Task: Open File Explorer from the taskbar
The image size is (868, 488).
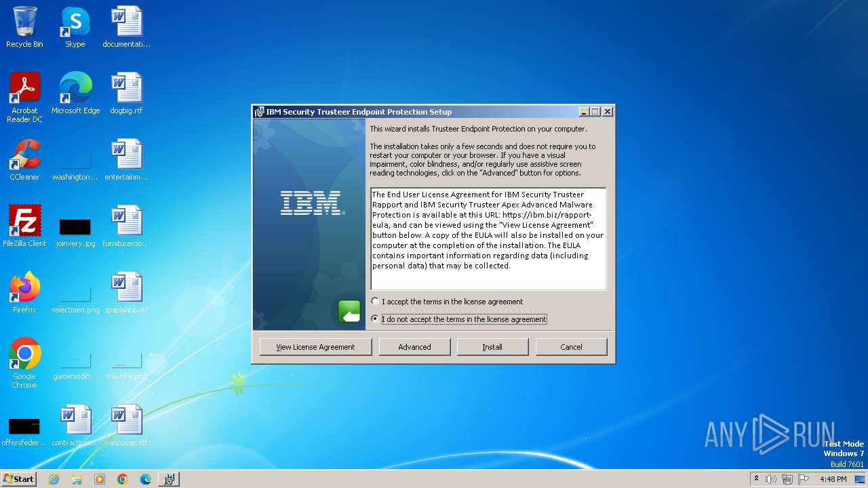Action: 77,479
